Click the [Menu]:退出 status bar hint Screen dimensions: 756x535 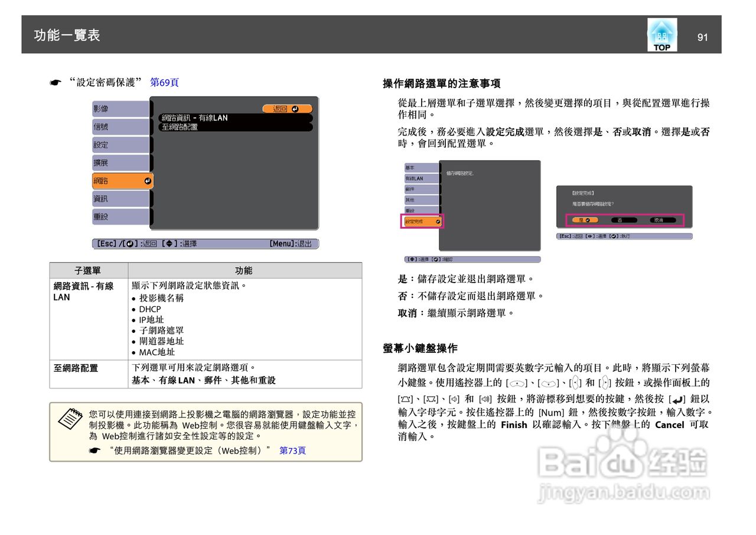pos(291,244)
